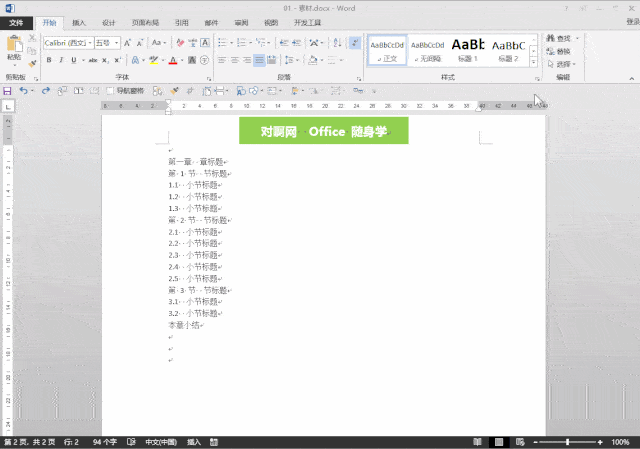
Task: Click the Replace button
Action: (x=559, y=51)
